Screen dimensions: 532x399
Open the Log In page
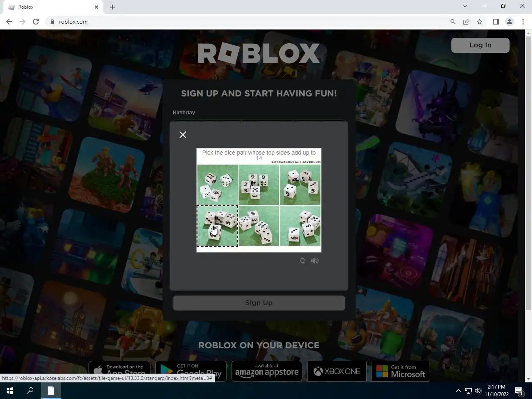[480, 45]
